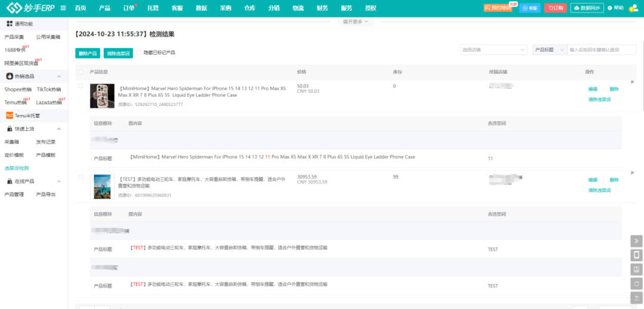Viewport: 644px width, 309px height.
Task: Check the TEST product row checkbox
Action: (80, 177)
